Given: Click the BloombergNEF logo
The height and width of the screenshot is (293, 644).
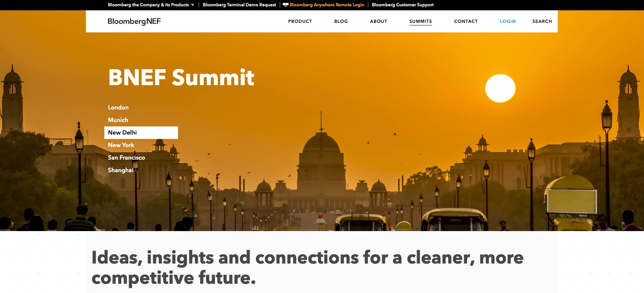Looking at the screenshot, I should pyautogui.click(x=134, y=21).
